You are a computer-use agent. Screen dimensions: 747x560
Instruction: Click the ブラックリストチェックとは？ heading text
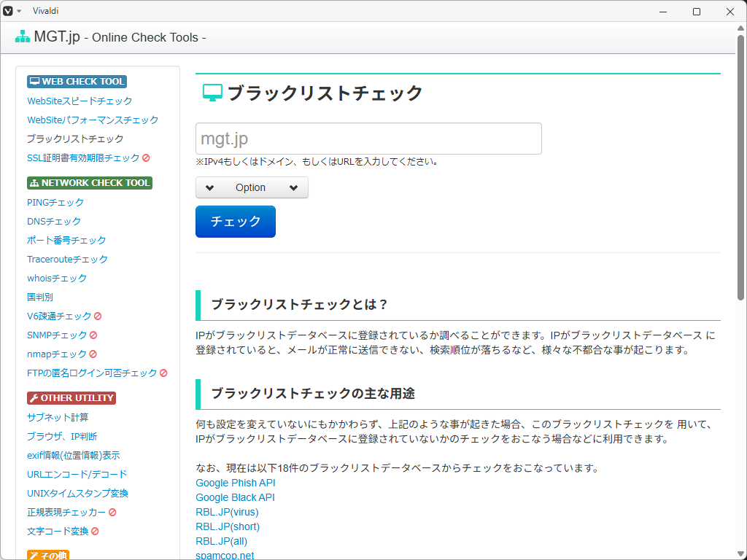tap(300, 305)
